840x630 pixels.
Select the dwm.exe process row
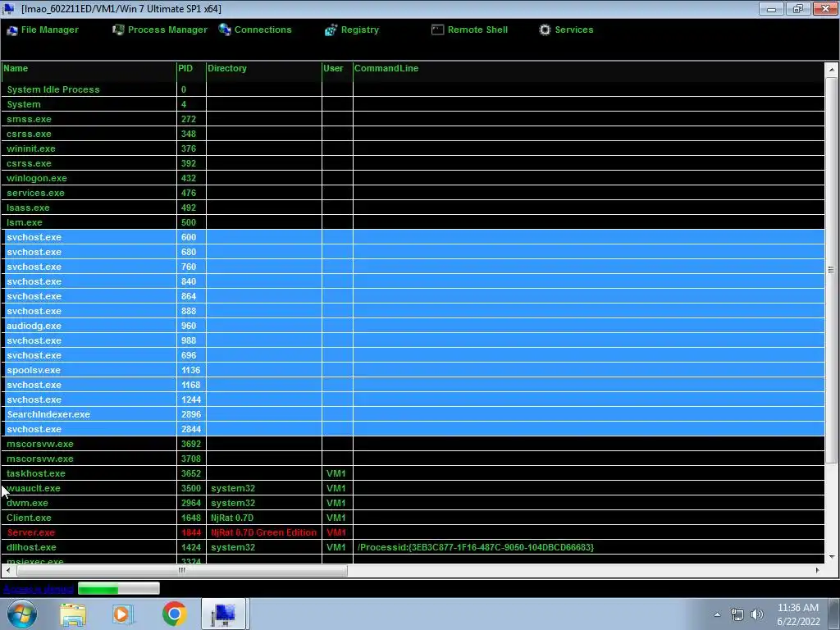click(x=413, y=503)
